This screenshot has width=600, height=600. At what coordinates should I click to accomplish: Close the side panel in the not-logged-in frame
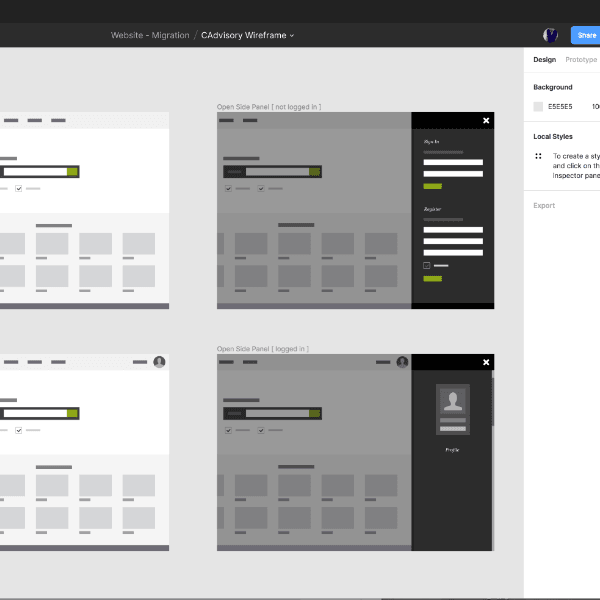[486, 121]
